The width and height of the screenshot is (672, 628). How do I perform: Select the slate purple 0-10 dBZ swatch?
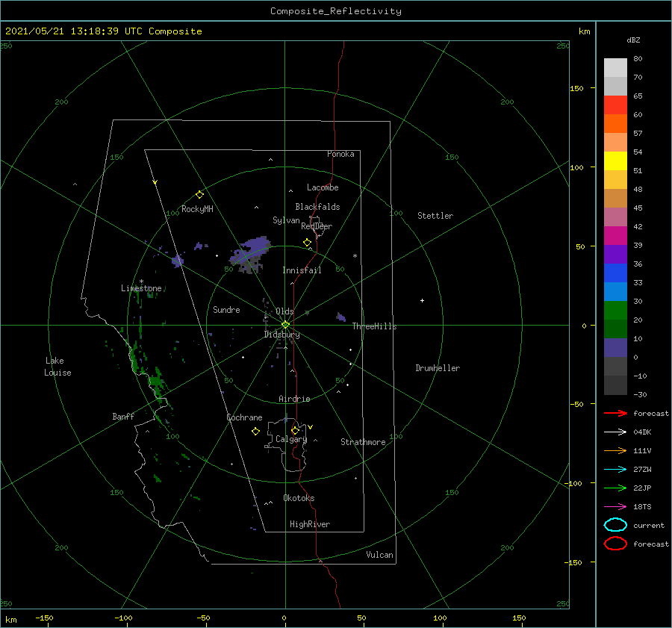(x=615, y=348)
